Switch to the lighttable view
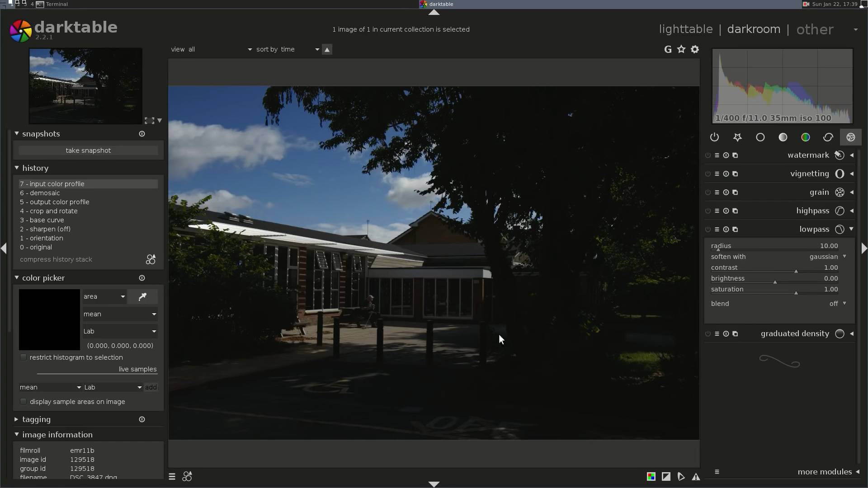The image size is (868, 488). click(685, 29)
